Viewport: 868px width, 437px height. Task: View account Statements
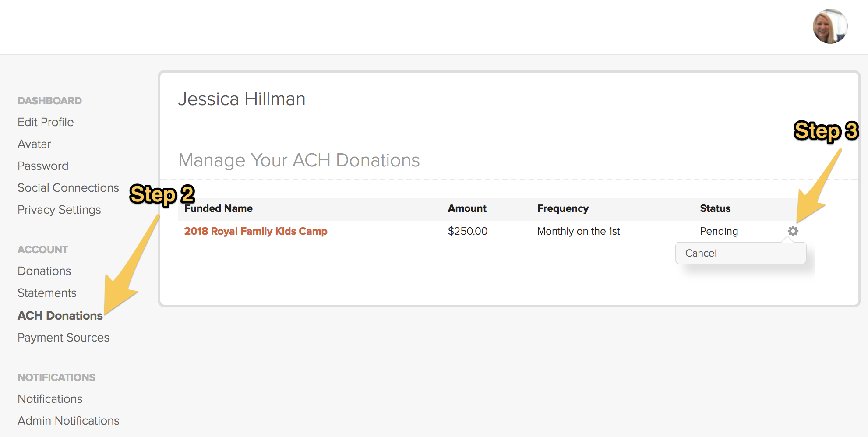pyautogui.click(x=47, y=293)
